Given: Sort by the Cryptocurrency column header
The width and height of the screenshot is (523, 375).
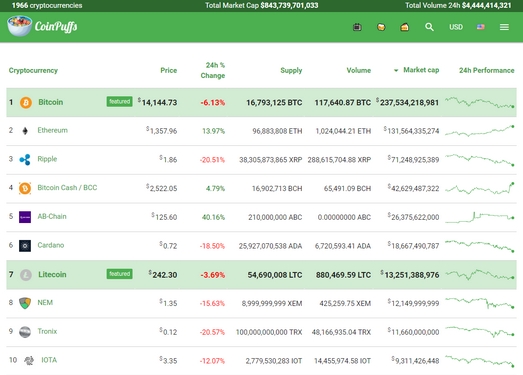Looking at the screenshot, I should coord(33,70).
